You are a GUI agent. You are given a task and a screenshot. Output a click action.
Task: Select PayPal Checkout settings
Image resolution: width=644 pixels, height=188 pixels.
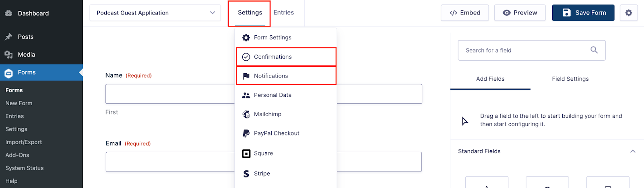285,133
